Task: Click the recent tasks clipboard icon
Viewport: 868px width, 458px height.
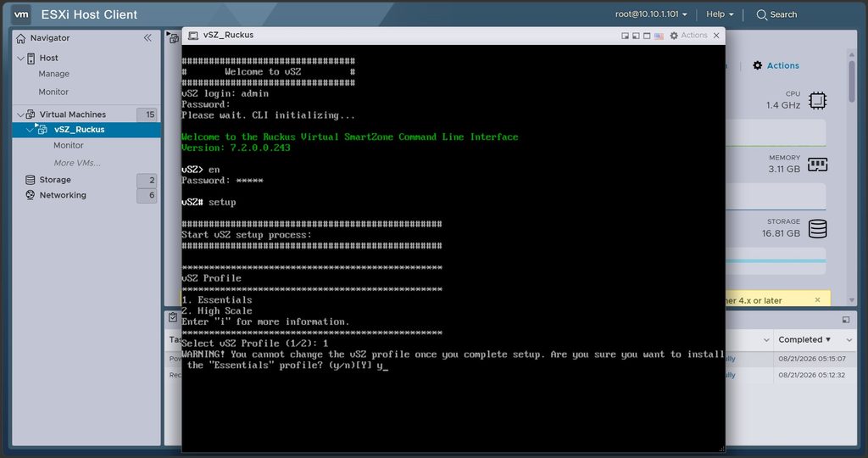Action: [x=173, y=317]
